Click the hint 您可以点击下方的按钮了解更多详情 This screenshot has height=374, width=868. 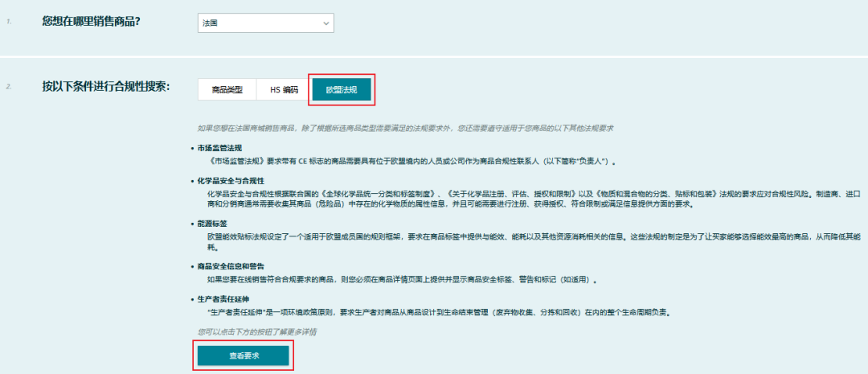click(257, 332)
